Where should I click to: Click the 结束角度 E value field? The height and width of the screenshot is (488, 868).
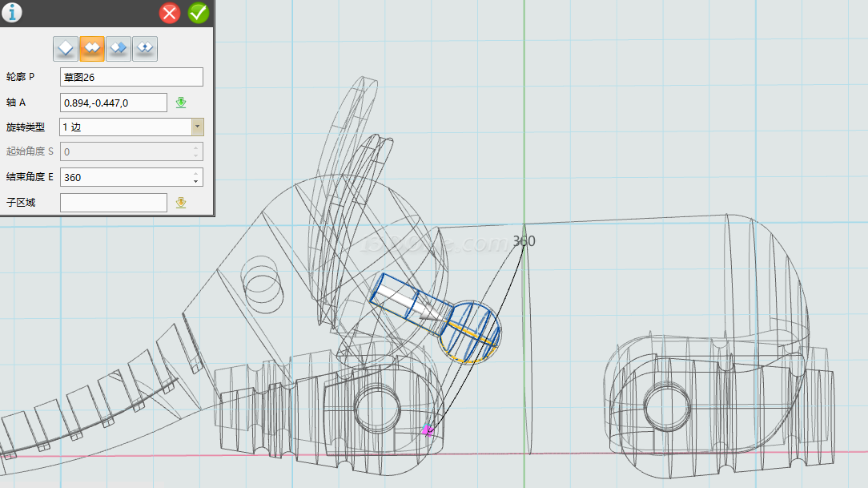click(124, 177)
